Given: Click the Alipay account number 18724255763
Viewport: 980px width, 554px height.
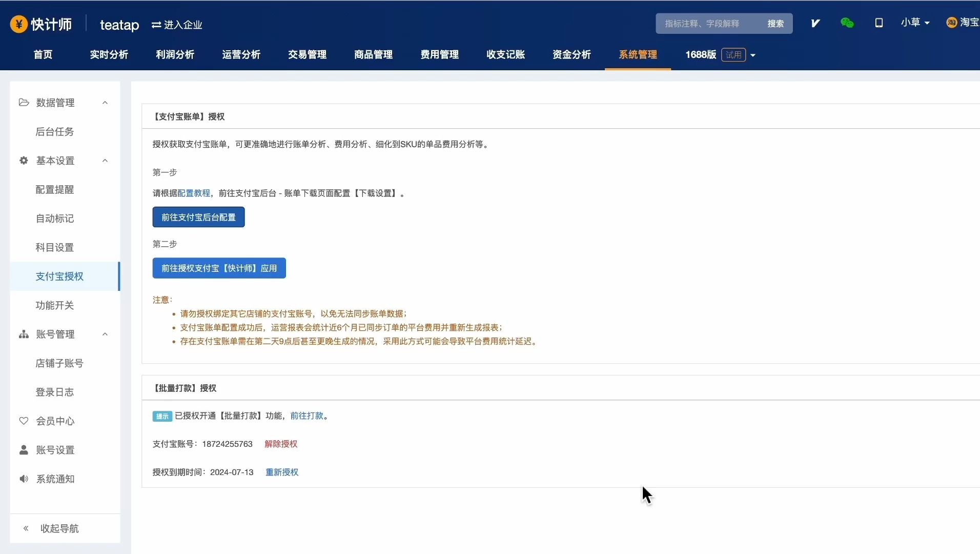Looking at the screenshot, I should click(x=228, y=444).
